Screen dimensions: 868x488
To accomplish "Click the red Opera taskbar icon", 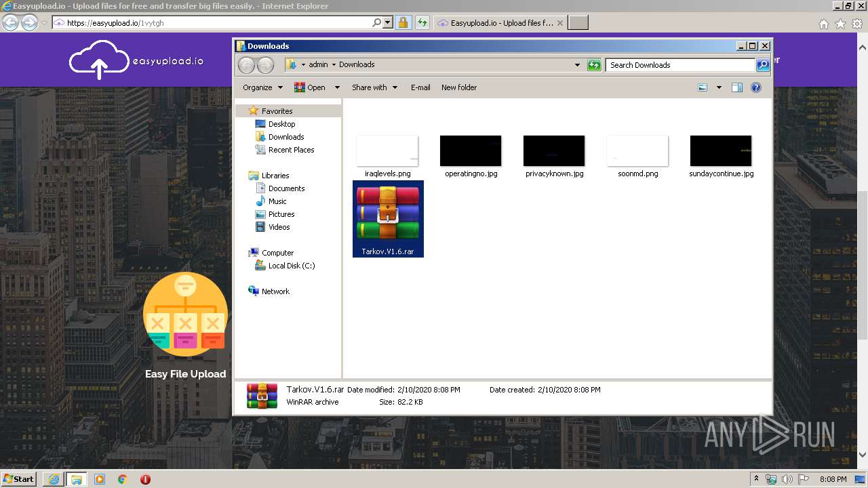I will [x=145, y=479].
